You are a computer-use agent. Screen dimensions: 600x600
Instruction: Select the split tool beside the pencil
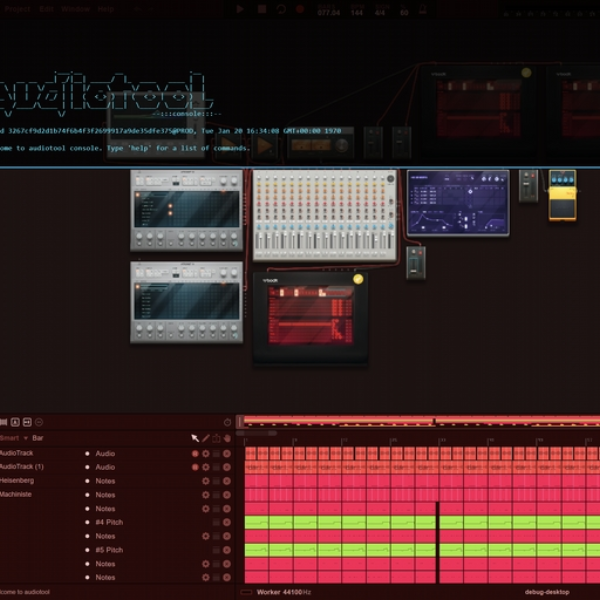pyautogui.click(x=216, y=438)
